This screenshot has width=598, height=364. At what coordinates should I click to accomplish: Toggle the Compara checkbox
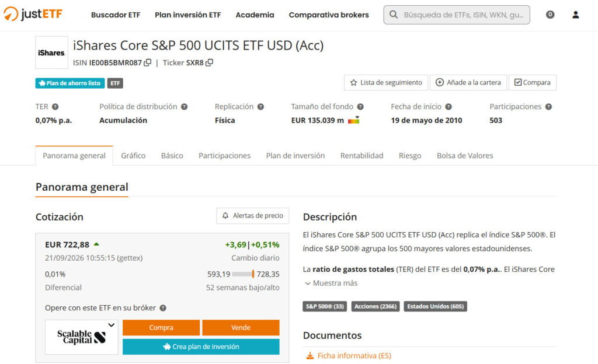517,82
